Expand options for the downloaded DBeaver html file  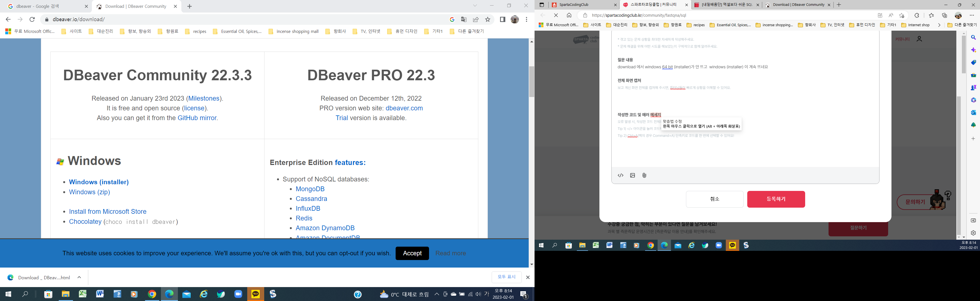tap(79, 277)
